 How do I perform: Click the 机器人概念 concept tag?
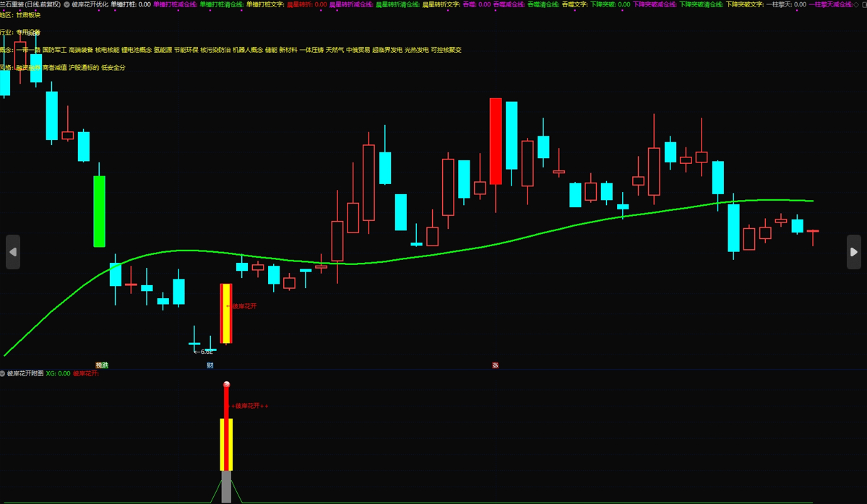click(248, 50)
